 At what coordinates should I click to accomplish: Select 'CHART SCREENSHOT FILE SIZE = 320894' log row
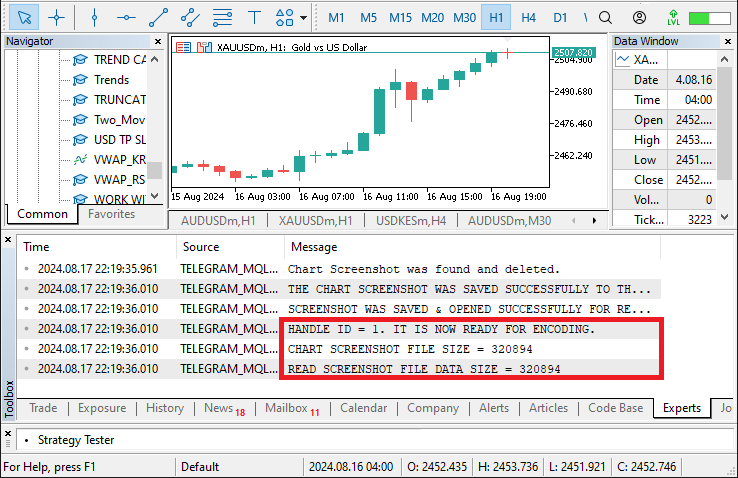click(339, 349)
